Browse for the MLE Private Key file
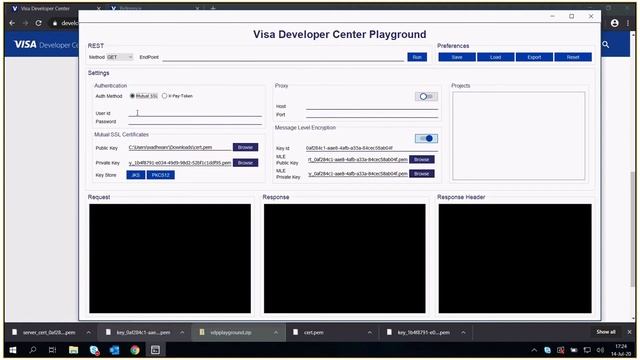640x360 pixels. pos(422,173)
